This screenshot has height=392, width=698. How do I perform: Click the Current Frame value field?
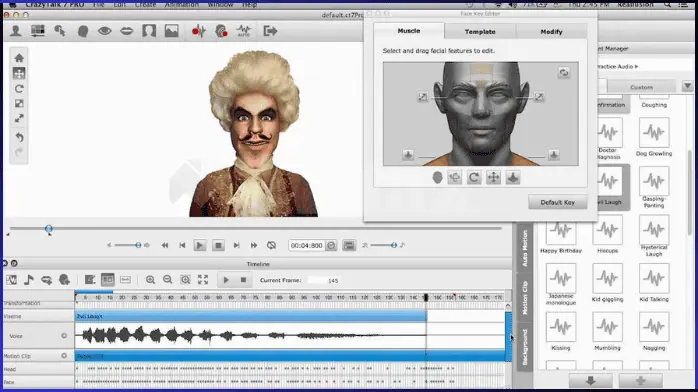(325, 280)
